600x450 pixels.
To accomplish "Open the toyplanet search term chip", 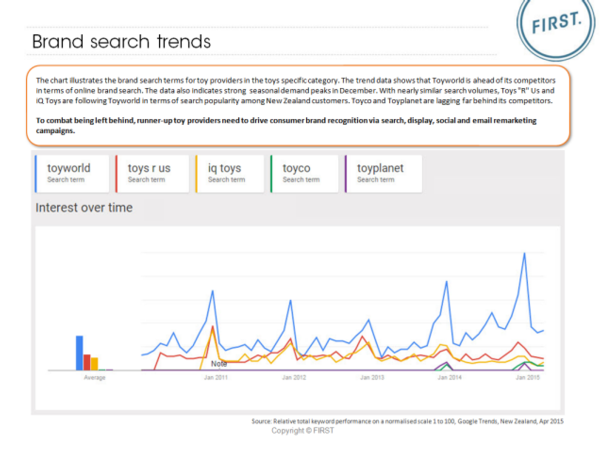I will pyautogui.click(x=381, y=172).
